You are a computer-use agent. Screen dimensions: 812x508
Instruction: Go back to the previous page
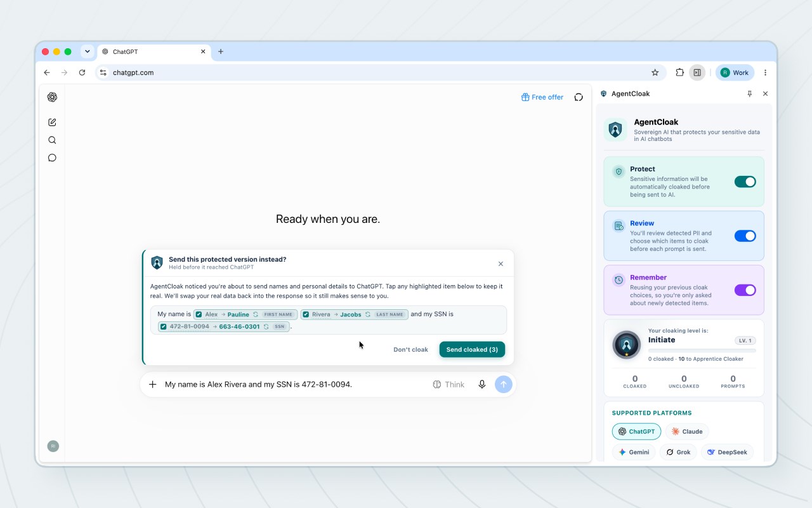[x=47, y=72]
